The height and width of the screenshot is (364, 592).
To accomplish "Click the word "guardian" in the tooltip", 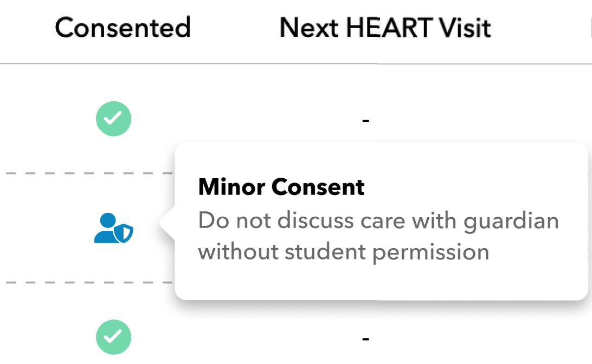I will tap(510, 222).
